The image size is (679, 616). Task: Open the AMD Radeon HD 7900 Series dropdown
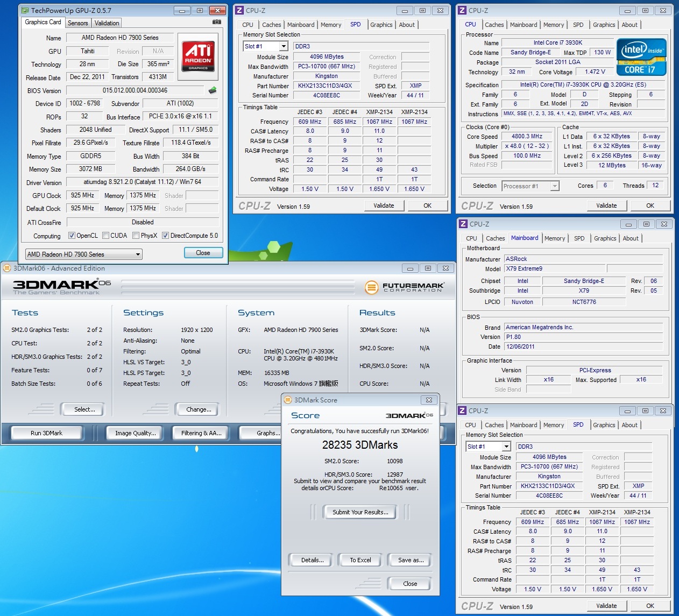(84, 254)
